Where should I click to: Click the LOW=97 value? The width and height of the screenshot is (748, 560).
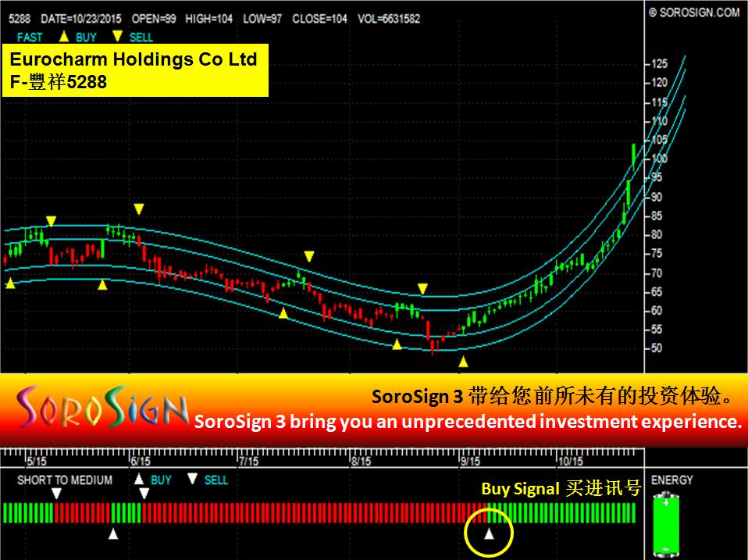click(x=262, y=19)
